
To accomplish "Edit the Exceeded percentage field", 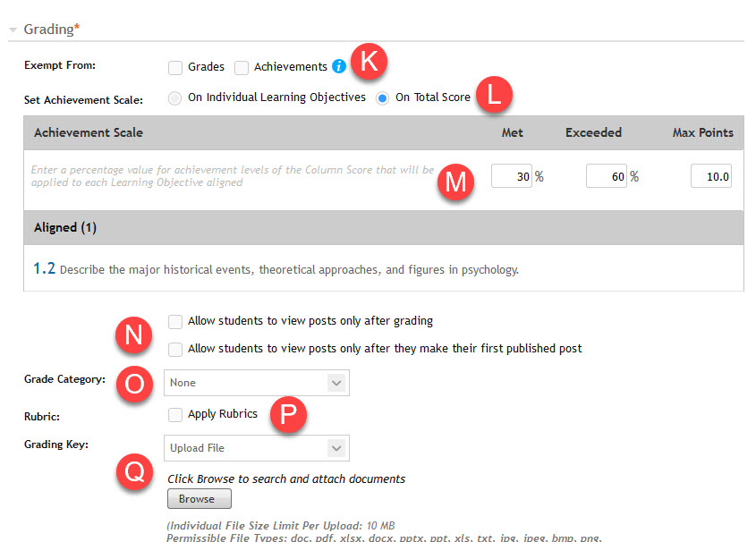I will [x=607, y=176].
